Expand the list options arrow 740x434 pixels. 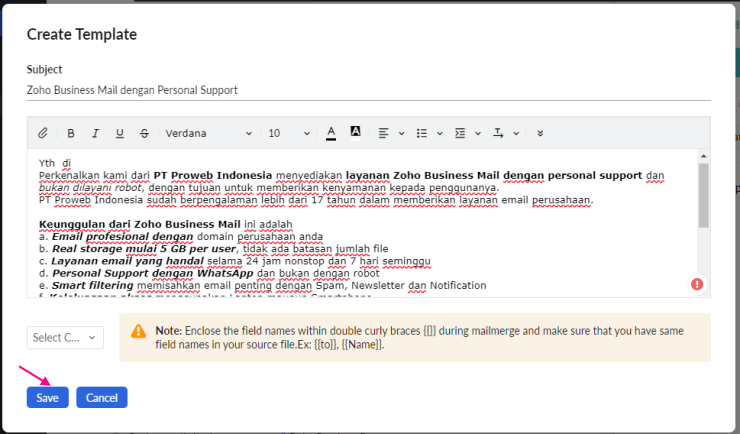pyautogui.click(x=440, y=134)
